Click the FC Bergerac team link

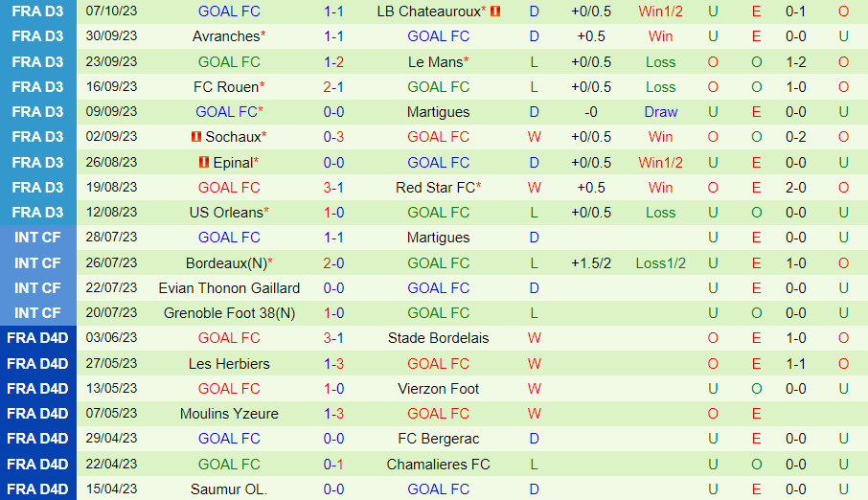(438, 438)
